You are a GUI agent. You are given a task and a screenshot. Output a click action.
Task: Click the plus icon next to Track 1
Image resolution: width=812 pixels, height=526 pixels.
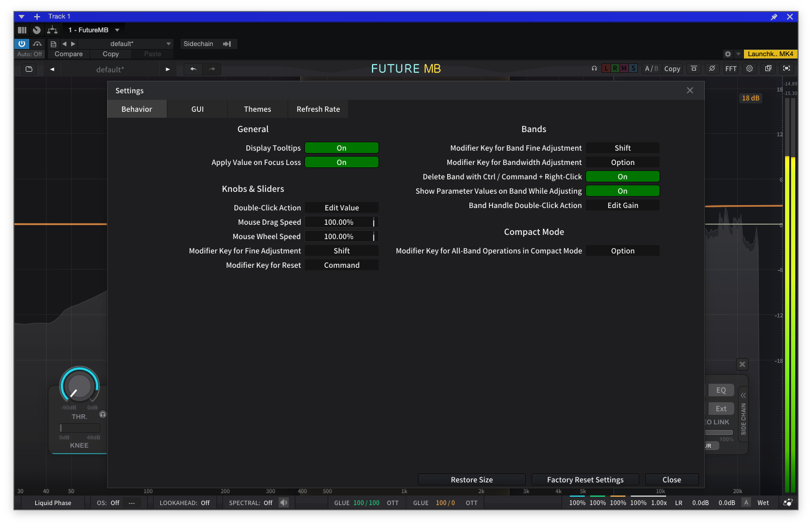point(37,17)
